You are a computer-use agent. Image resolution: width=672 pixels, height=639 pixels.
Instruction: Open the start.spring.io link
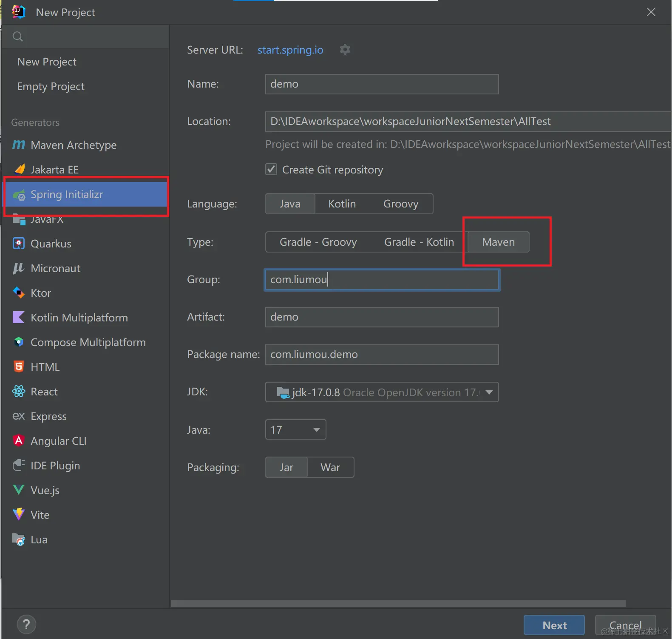click(290, 50)
